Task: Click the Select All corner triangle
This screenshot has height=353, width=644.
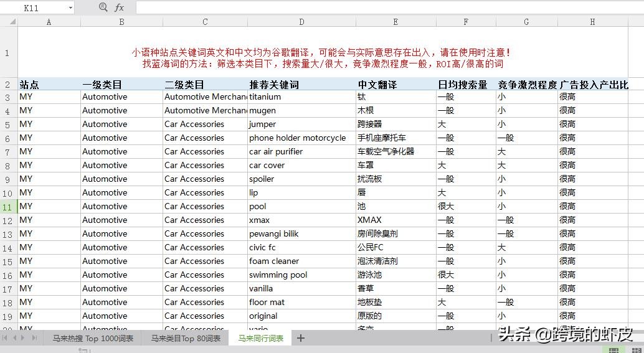Action: coord(12,22)
